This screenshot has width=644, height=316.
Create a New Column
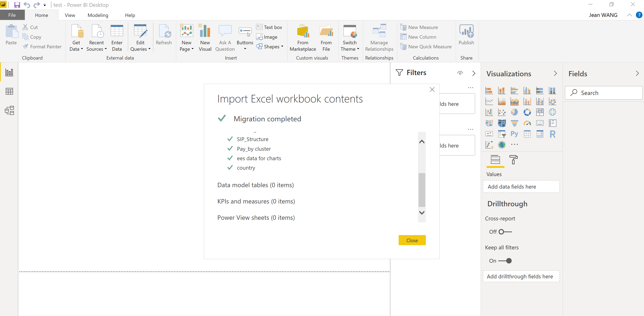pyautogui.click(x=418, y=37)
